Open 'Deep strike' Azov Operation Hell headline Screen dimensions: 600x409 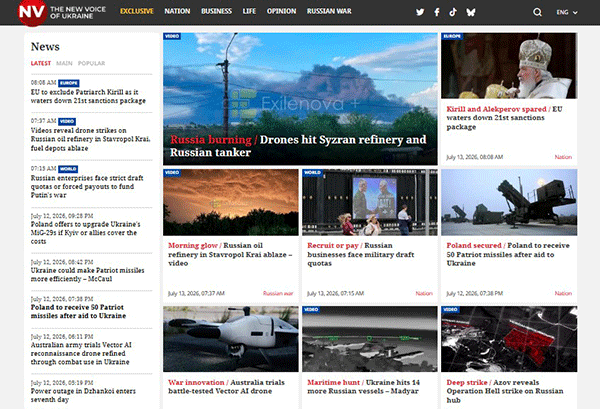pyautogui.click(x=505, y=391)
